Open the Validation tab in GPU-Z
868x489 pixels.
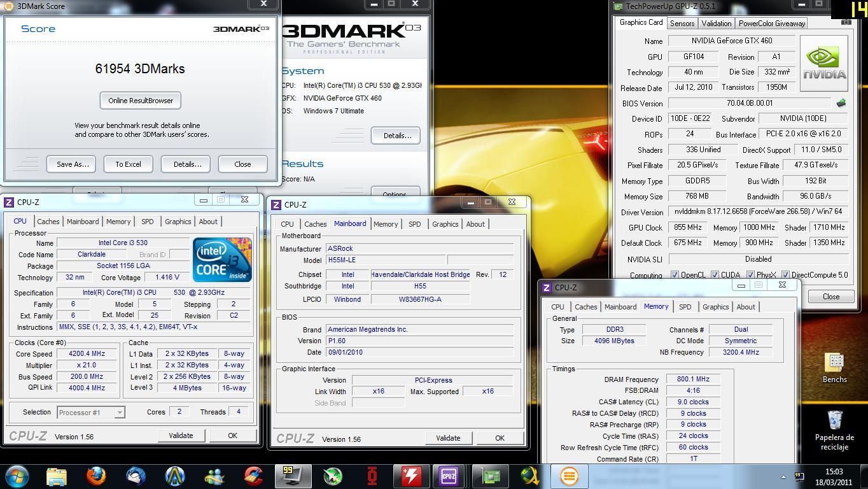[716, 24]
